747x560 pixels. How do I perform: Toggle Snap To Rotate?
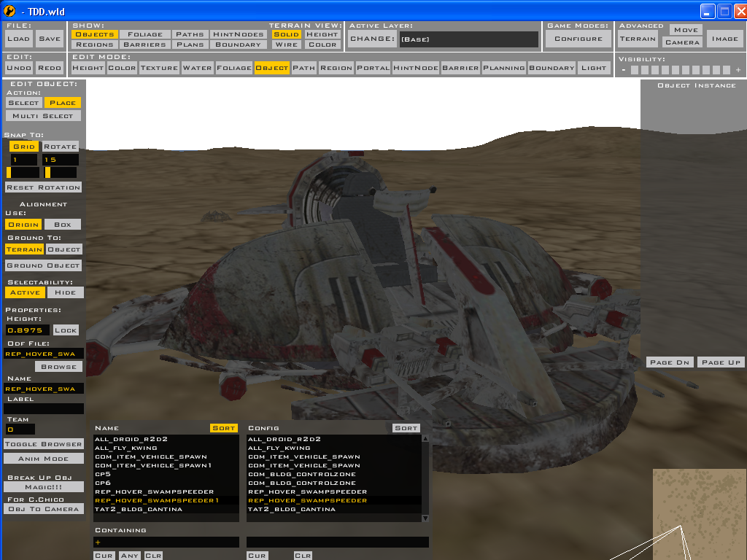pos(60,146)
